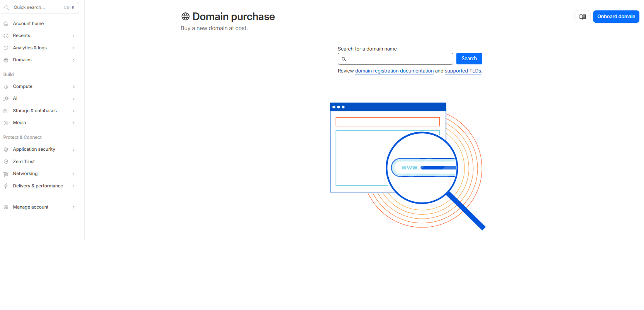The width and height of the screenshot is (644, 310).
Task: Expand the Compute section chevron
Action: coord(73,87)
